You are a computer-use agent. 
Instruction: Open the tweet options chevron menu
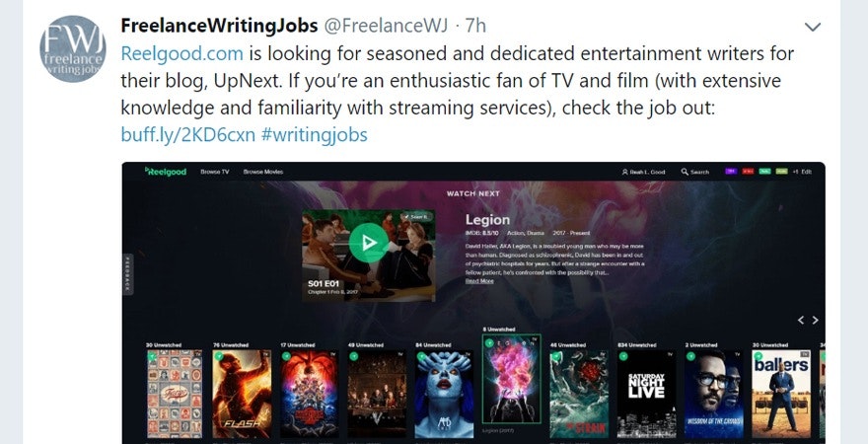(x=812, y=27)
